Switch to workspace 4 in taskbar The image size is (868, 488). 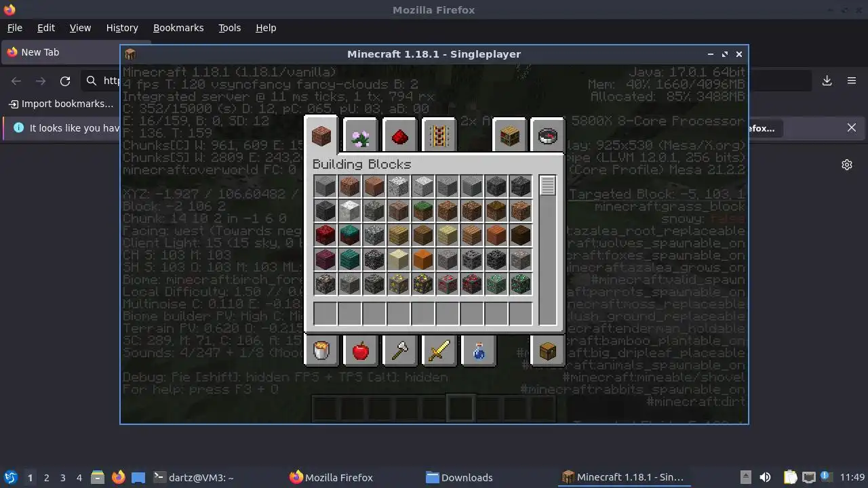[x=79, y=477]
